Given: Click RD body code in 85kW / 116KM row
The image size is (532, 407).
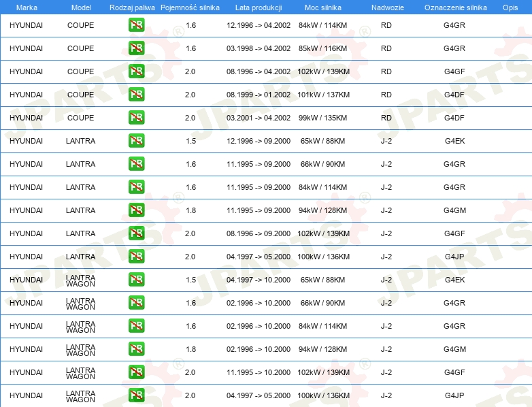Looking at the screenshot, I should tap(386, 48).
